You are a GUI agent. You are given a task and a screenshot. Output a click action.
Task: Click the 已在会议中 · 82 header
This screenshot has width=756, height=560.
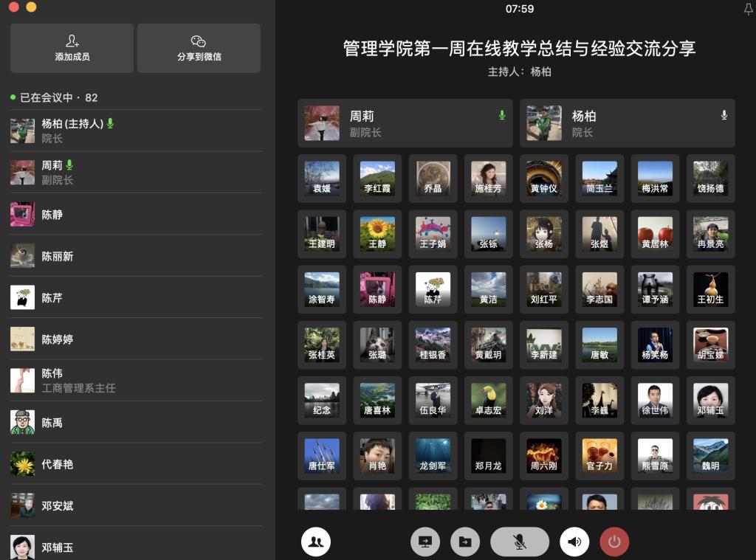pos(55,97)
